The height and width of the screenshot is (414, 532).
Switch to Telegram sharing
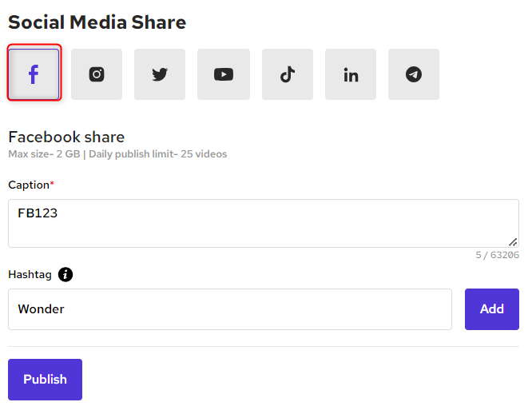pyautogui.click(x=414, y=74)
